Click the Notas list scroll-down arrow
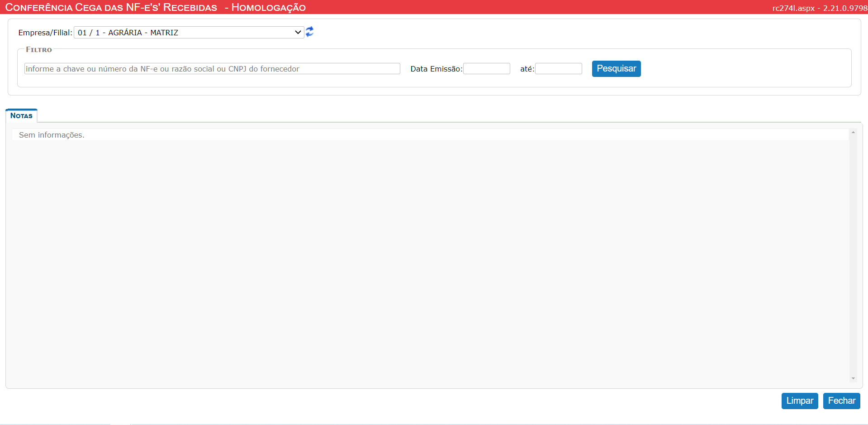This screenshot has width=868, height=425. tap(853, 378)
